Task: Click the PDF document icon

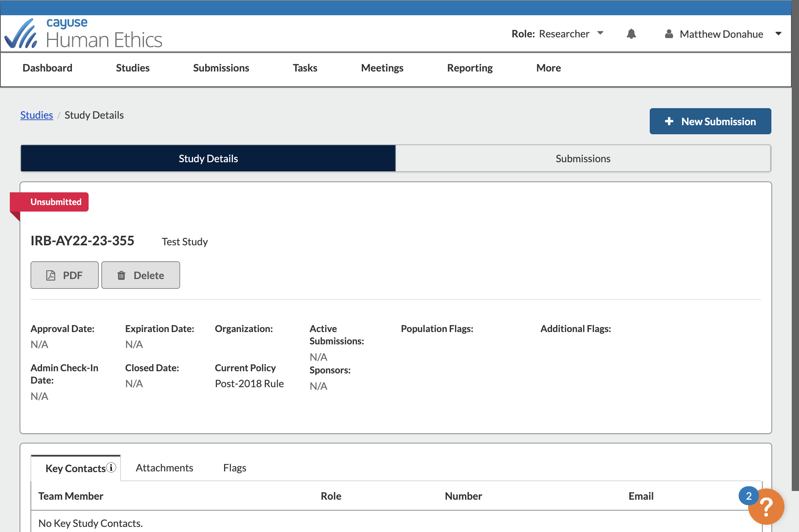Action: (51, 275)
